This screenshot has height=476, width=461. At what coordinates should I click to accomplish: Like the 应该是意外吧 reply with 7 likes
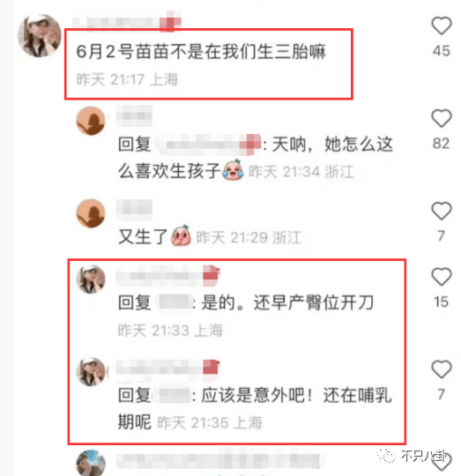coord(442,369)
